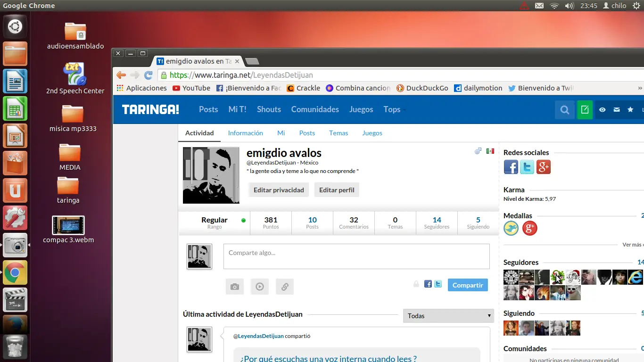This screenshot has width=644, height=362.
Task: Click the Editar privacidad button
Action: click(279, 190)
